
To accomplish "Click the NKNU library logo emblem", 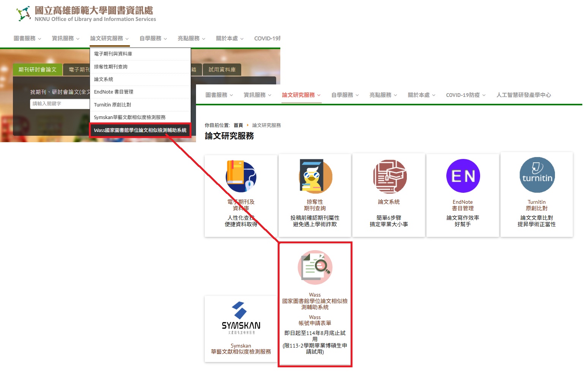I will (24, 13).
